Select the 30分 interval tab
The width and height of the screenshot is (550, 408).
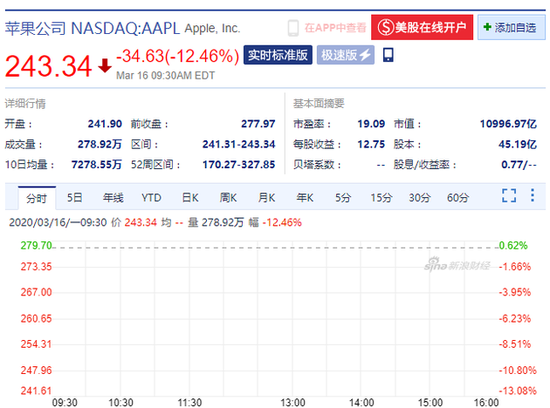pyautogui.click(x=420, y=198)
